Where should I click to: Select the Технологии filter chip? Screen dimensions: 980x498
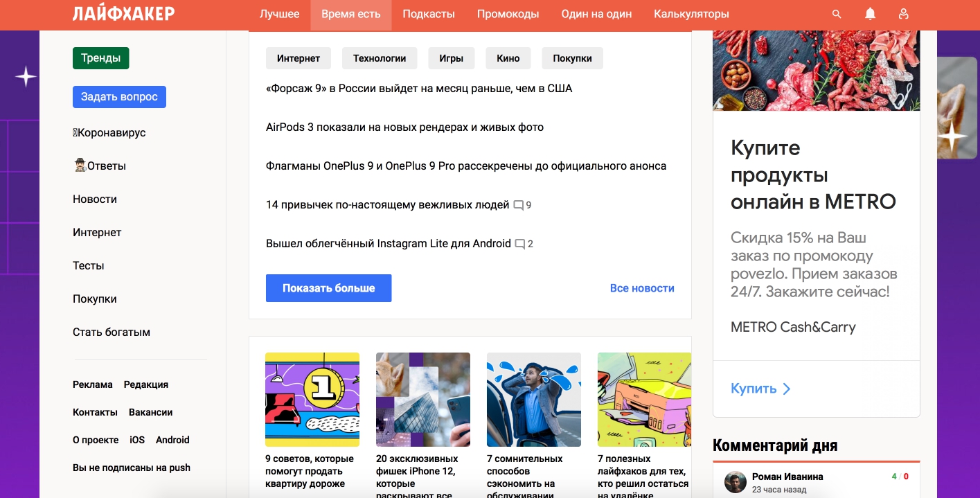coord(380,58)
